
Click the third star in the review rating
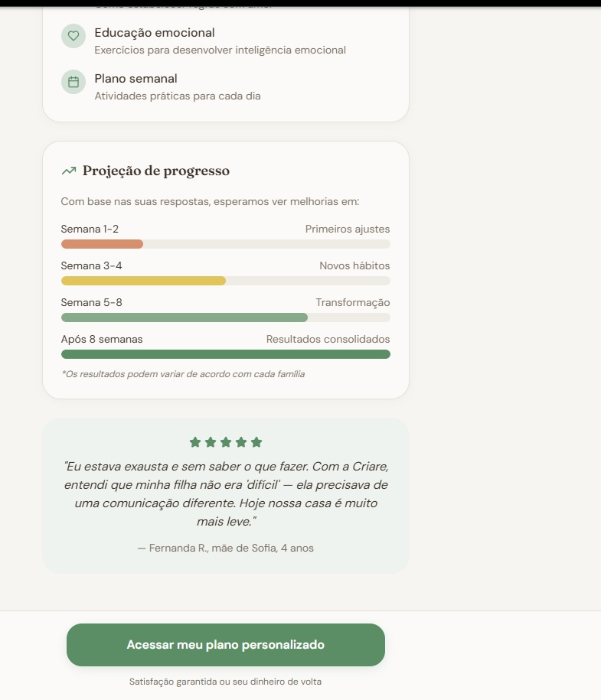(x=226, y=442)
